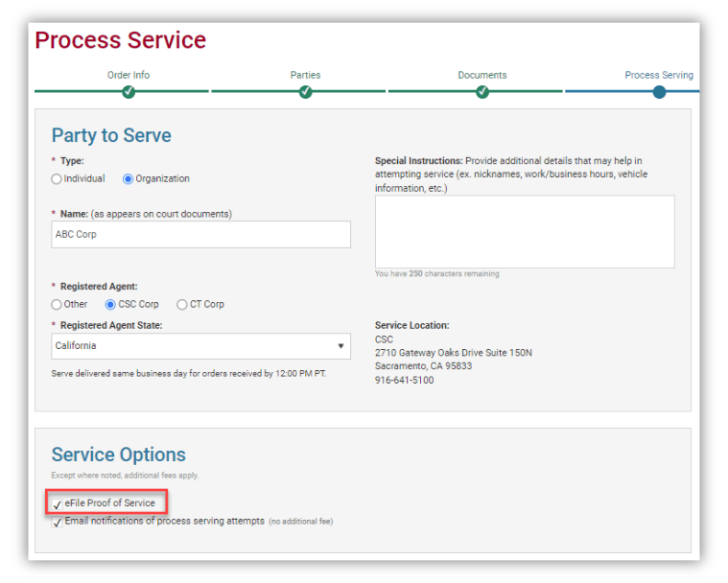Click inside the Special Instructions text area
728x583 pixels.
525,232
